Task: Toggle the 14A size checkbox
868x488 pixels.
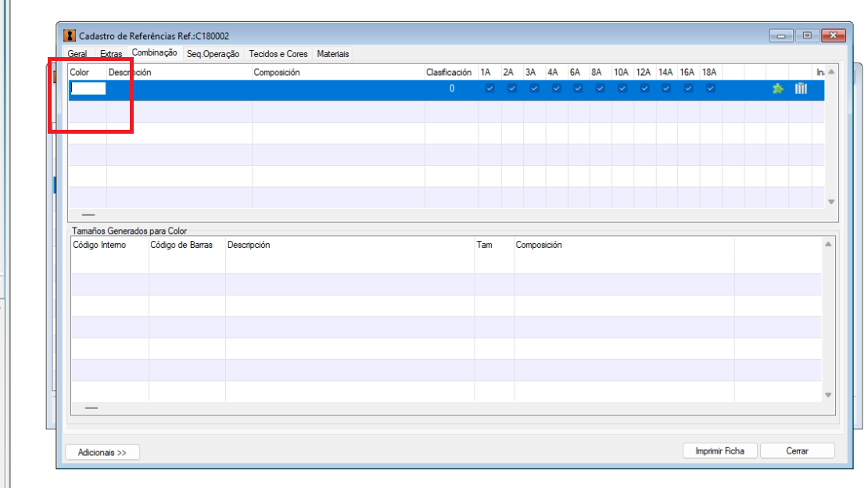Action: click(666, 88)
